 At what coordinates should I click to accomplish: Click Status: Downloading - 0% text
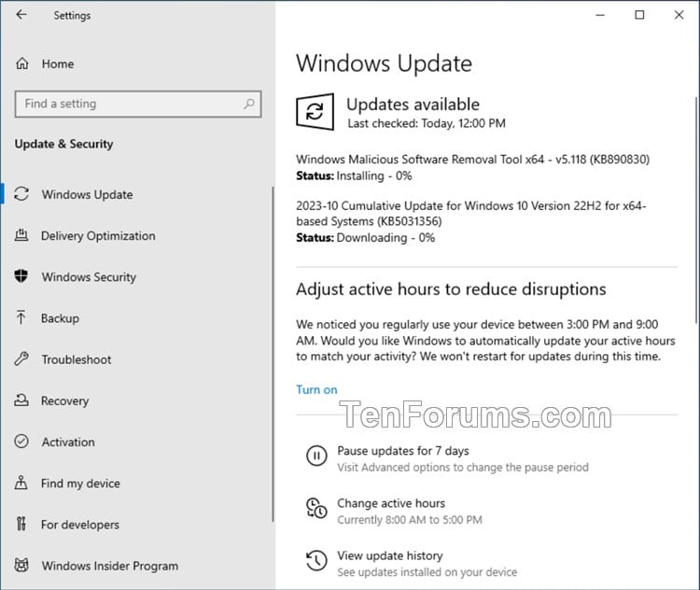click(365, 238)
